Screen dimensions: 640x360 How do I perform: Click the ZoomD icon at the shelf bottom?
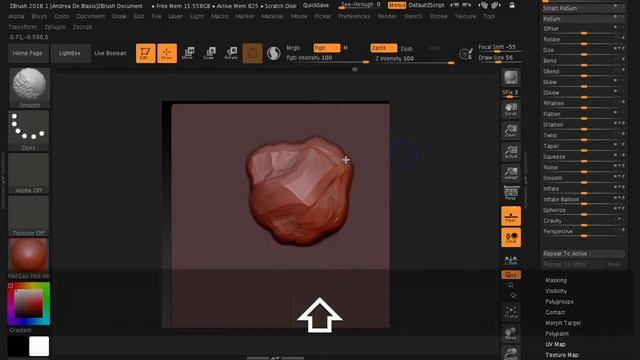(x=511, y=353)
